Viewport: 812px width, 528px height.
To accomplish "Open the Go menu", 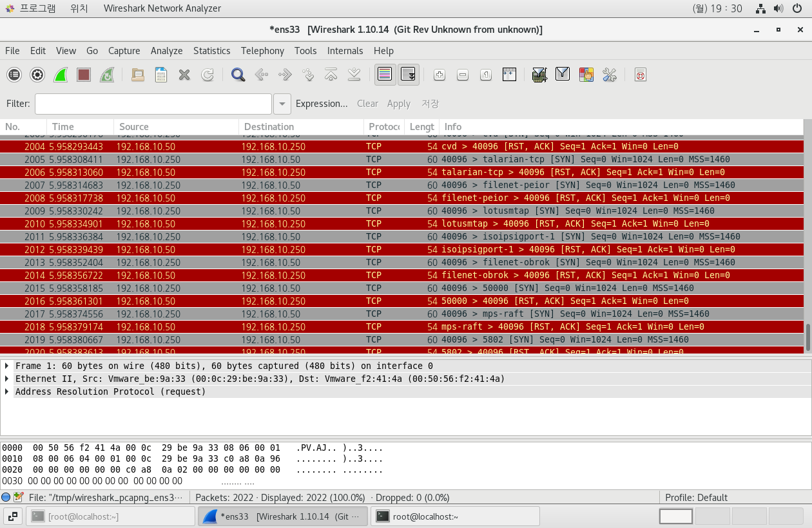I will click(92, 51).
